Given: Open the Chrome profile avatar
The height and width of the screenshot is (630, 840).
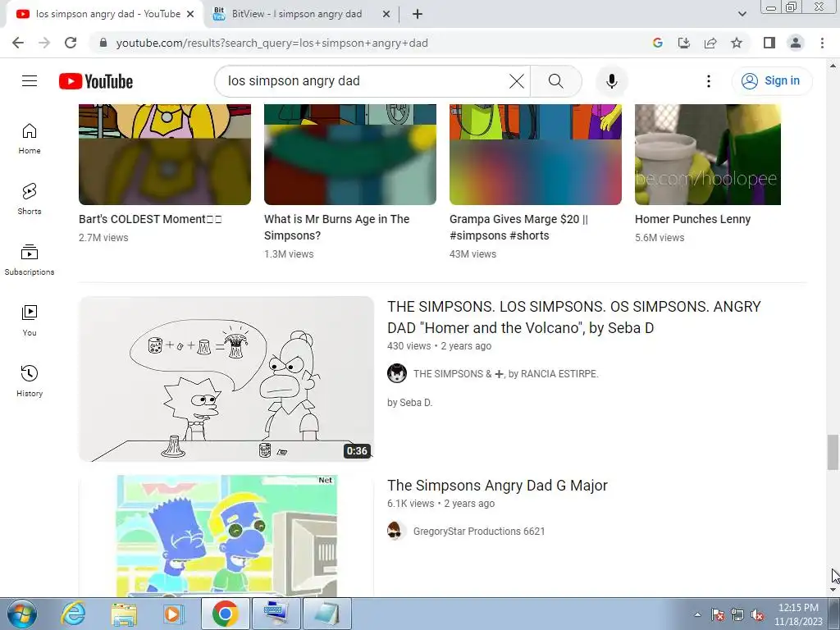Looking at the screenshot, I should (x=796, y=43).
